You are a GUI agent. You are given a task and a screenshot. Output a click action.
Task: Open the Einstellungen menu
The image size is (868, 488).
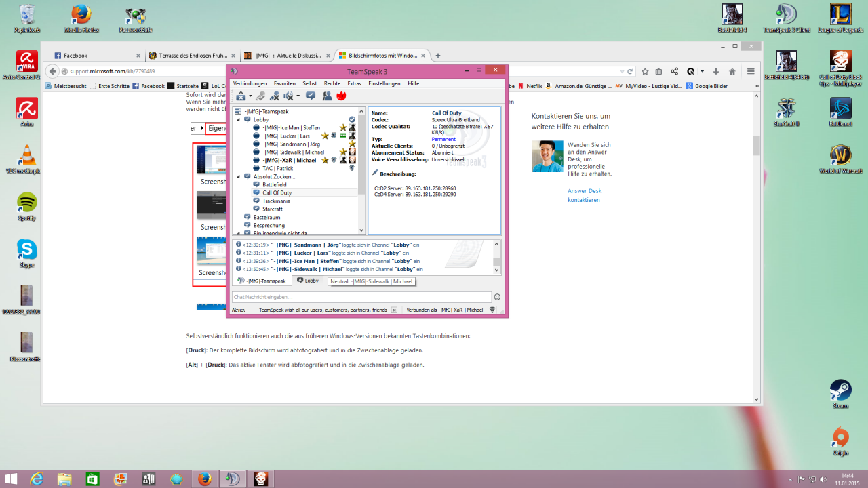pyautogui.click(x=384, y=83)
